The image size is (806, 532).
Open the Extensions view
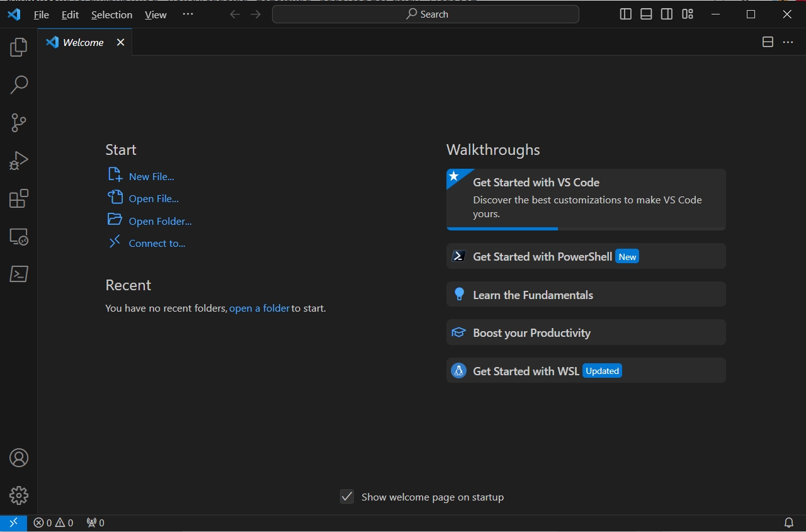coord(18,199)
